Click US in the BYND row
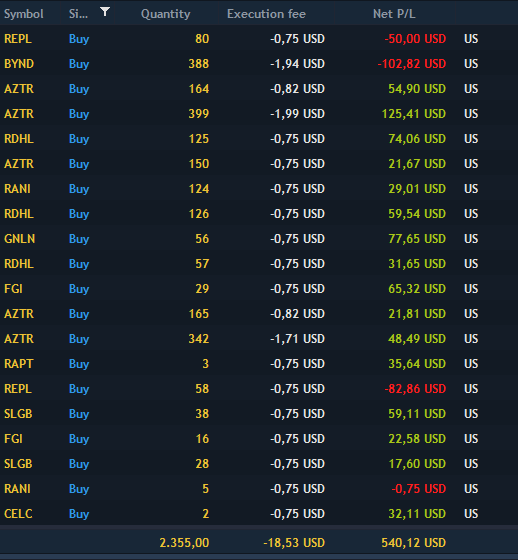This screenshot has width=518, height=560. pos(471,64)
